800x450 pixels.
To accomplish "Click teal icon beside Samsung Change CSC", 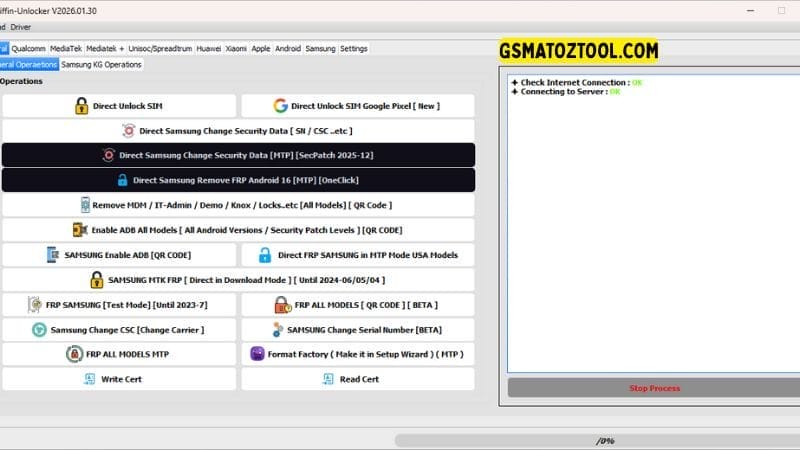I will click(x=39, y=330).
